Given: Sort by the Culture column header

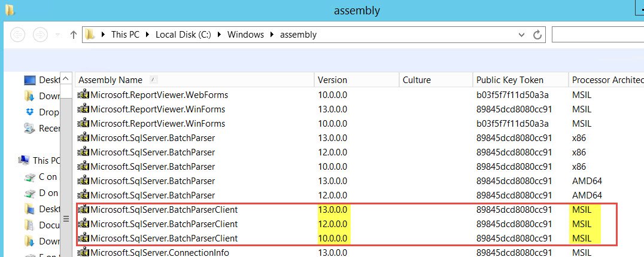Looking at the screenshot, I should pyautogui.click(x=436, y=80).
